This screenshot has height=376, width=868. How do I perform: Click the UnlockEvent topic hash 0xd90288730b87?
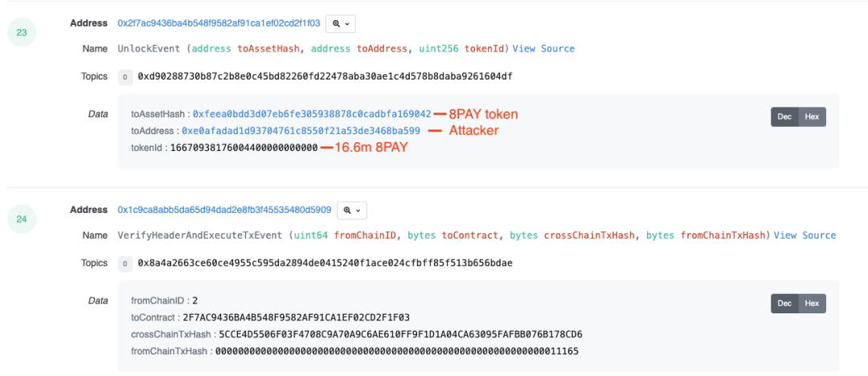tap(325, 76)
